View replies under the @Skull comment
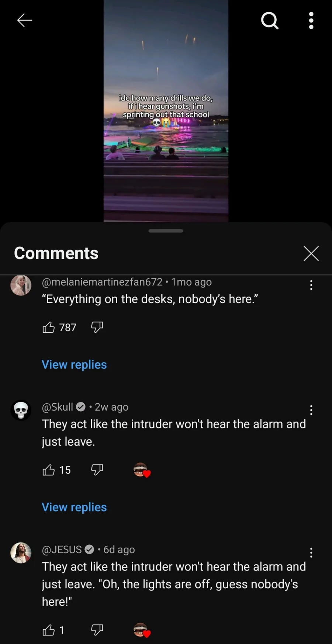The image size is (332, 644). pyautogui.click(x=74, y=507)
